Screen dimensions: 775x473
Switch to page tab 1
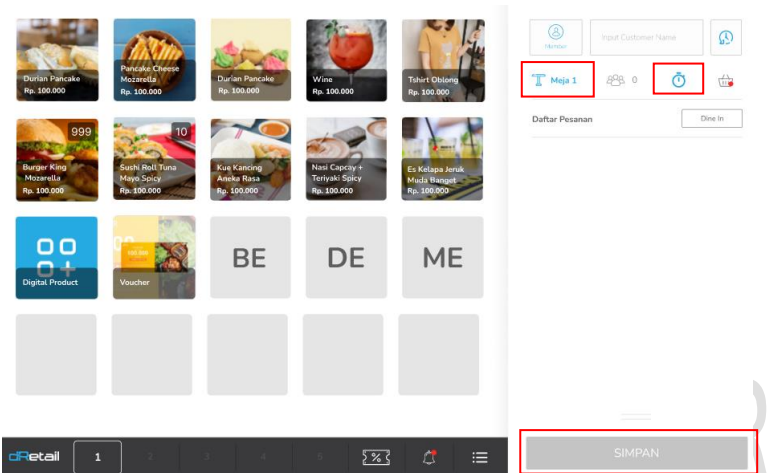point(97,457)
